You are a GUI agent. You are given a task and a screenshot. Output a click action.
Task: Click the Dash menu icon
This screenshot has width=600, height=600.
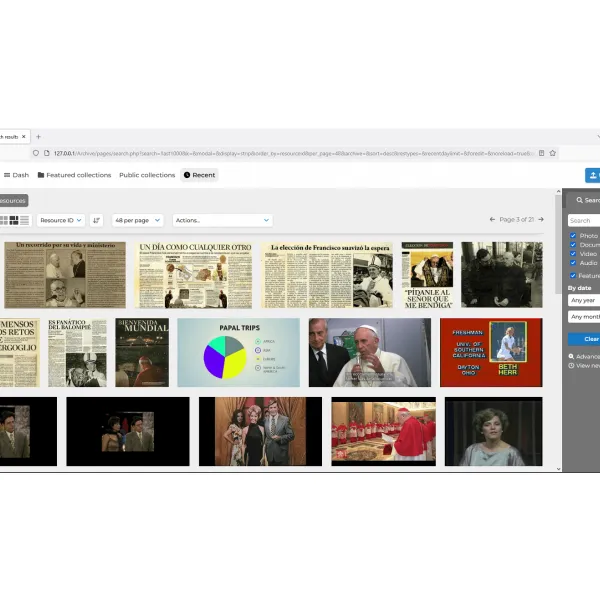click(x=7, y=175)
